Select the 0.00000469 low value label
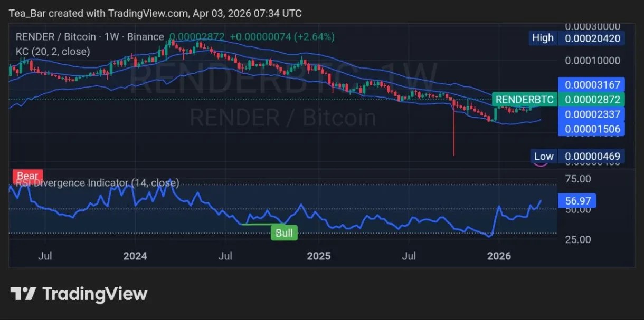 [592, 156]
